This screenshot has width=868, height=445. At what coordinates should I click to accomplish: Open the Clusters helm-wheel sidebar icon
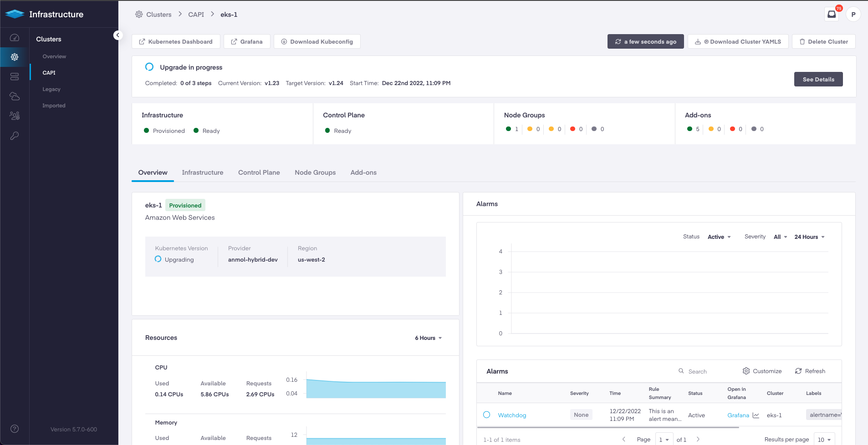click(15, 57)
